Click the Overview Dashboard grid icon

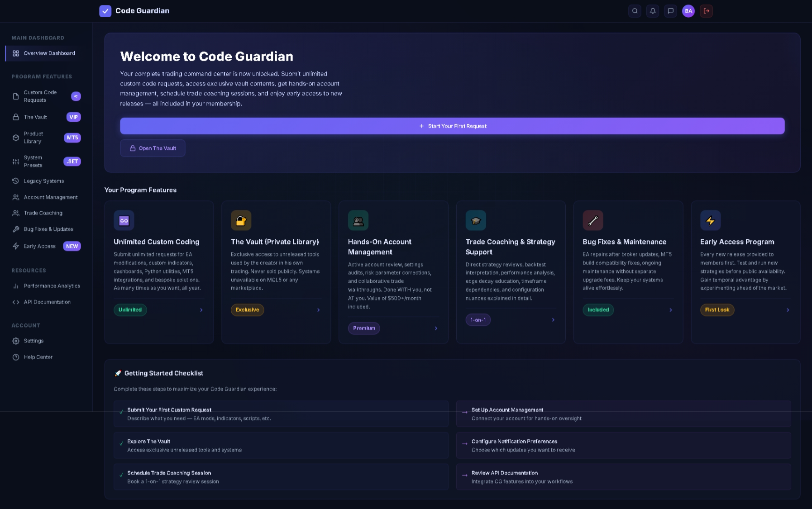tap(16, 53)
